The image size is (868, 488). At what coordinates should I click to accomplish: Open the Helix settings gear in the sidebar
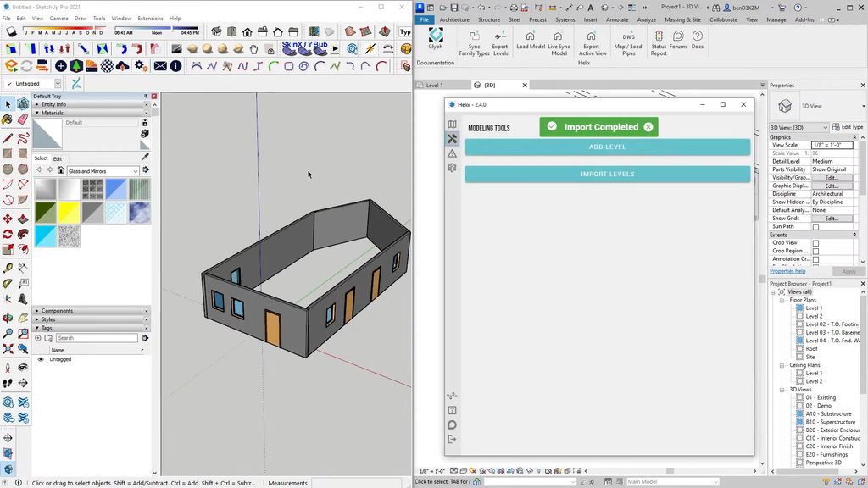click(x=453, y=168)
